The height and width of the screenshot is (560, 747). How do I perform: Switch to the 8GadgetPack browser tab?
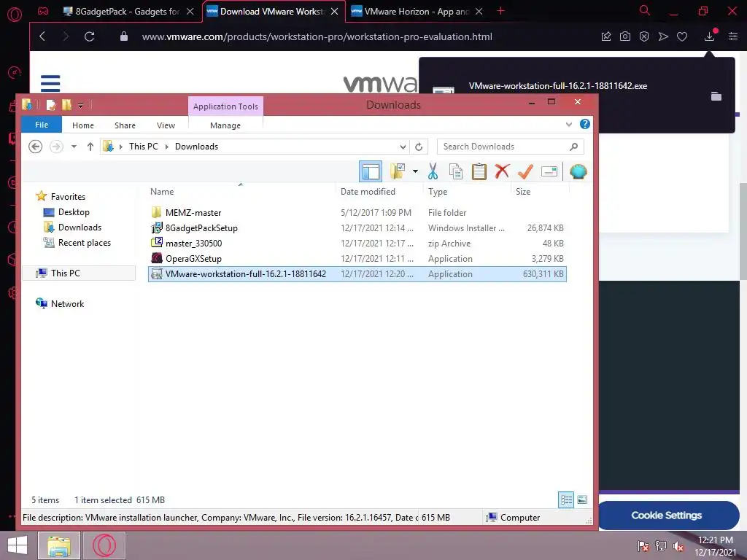(x=127, y=12)
